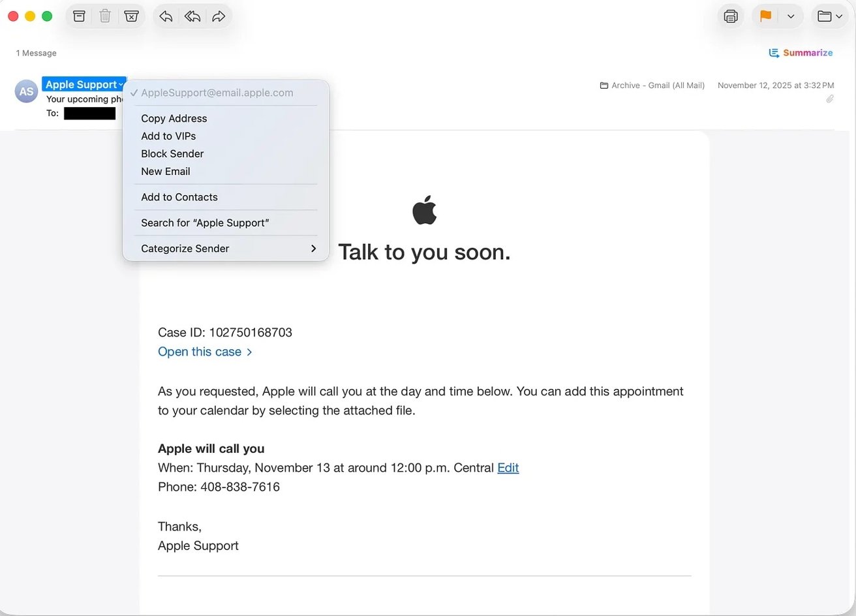
Task: Archive the Apple Support message
Action: click(79, 16)
